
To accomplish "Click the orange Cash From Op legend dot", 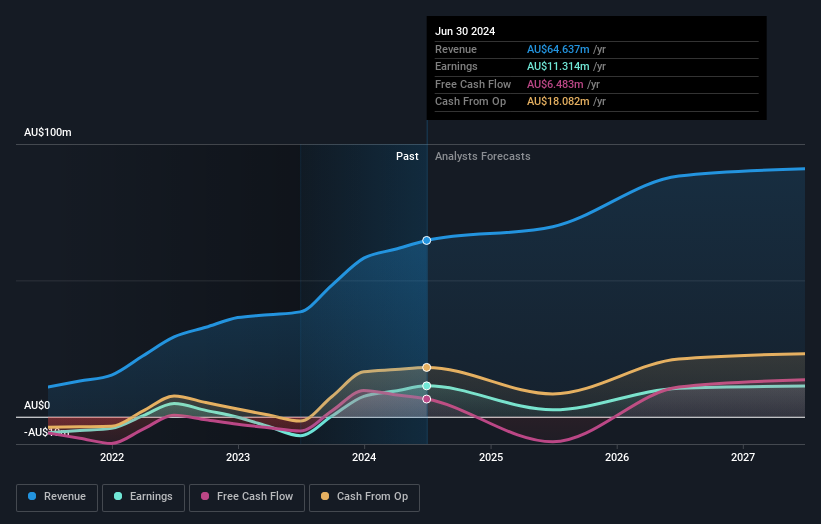I will point(325,496).
